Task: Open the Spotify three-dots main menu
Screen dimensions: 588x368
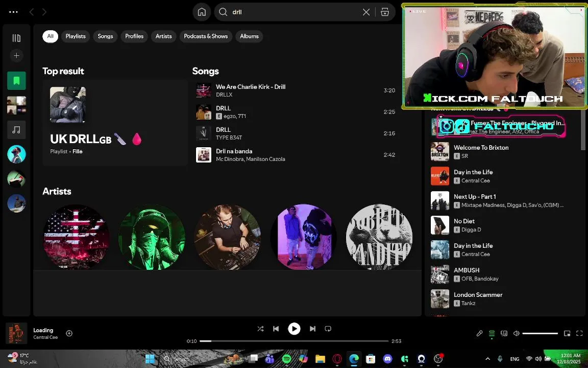Action: (x=13, y=12)
